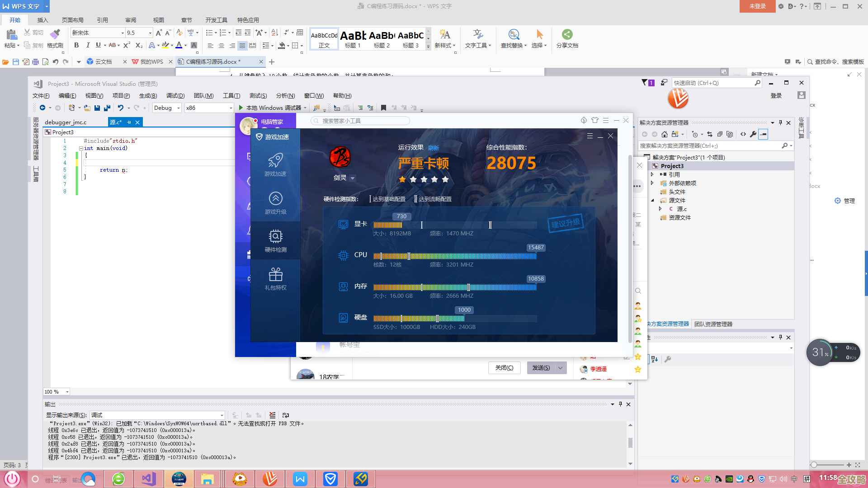Select the 硬件检测 chip icon
The width and height of the screenshot is (868, 488).
tap(275, 237)
